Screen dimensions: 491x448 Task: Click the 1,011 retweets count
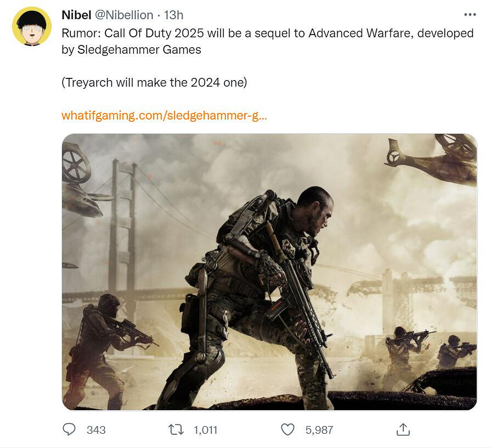[205, 430]
